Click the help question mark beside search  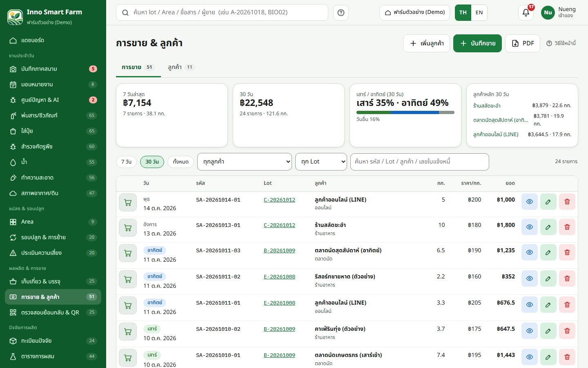click(341, 13)
